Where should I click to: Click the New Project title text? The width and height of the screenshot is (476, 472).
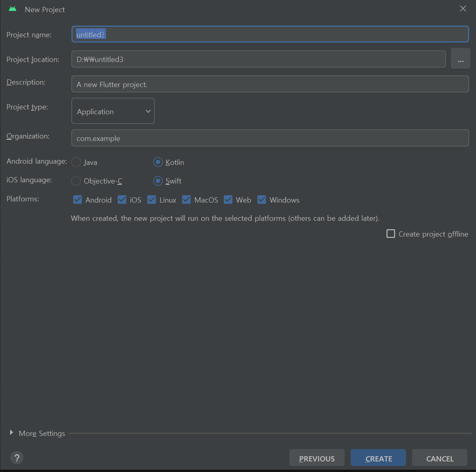tap(45, 10)
